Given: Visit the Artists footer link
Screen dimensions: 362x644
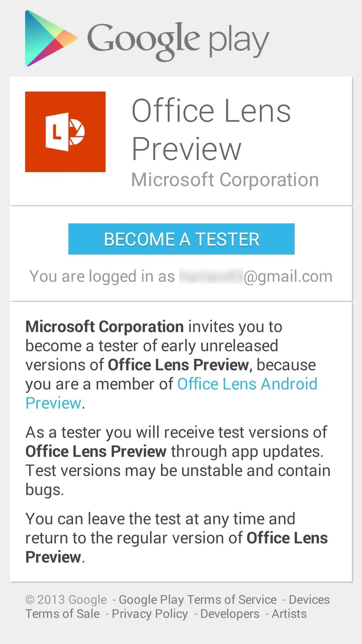Looking at the screenshot, I should [x=289, y=613].
